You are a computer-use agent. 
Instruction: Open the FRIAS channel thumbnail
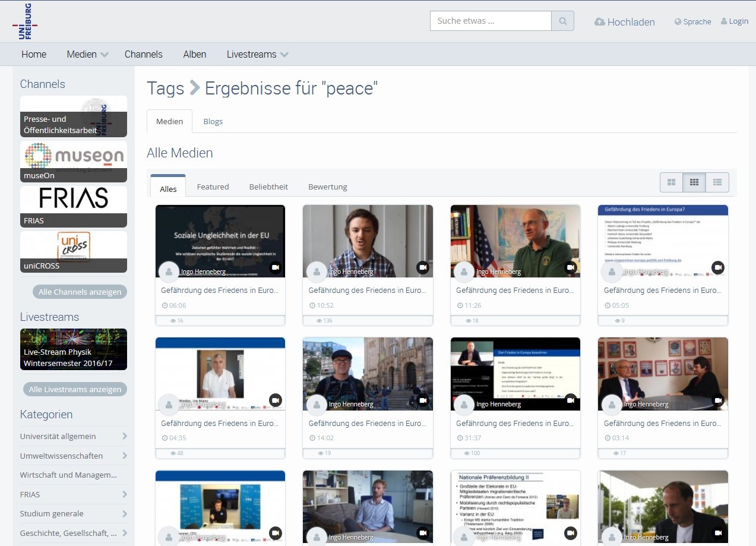(74, 207)
